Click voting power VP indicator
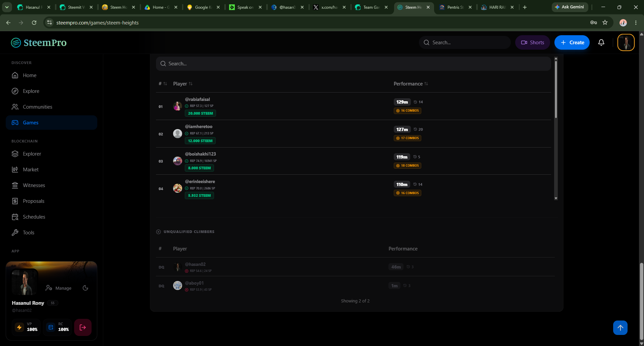Viewport: 644px width, 346px height. tap(27, 328)
